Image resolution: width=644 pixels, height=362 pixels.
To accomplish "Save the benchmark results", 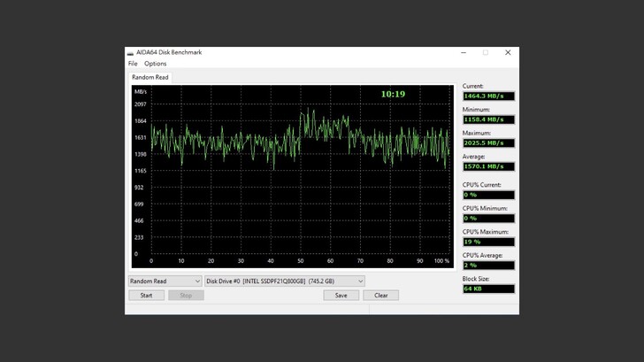I will pos(341,296).
